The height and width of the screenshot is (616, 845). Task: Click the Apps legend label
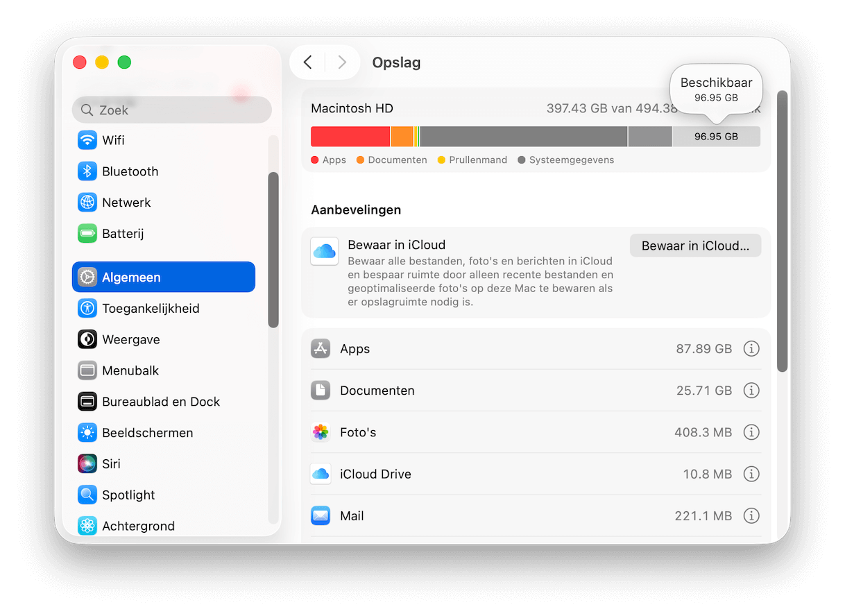click(334, 160)
